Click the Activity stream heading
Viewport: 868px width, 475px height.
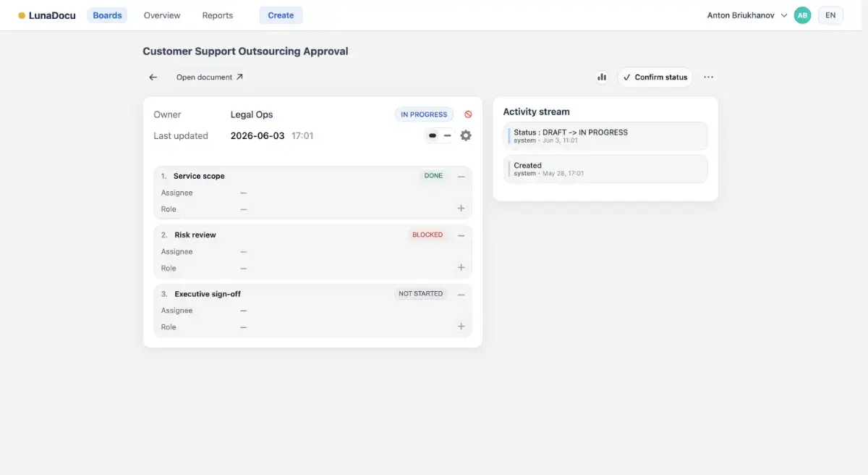click(x=536, y=112)
